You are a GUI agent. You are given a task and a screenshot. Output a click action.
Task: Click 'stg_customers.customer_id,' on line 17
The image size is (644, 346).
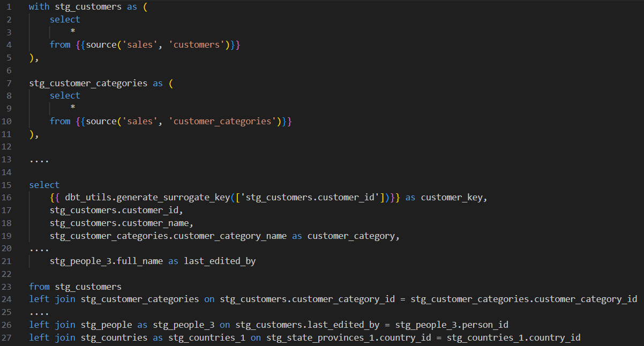click(x=117, y=210)
